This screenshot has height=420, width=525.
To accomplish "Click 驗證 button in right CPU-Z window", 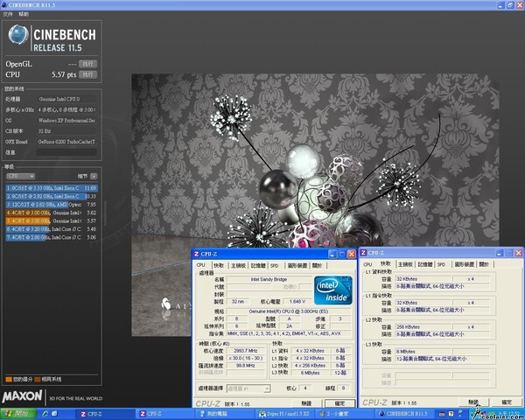I will click(x=473, y=402).
